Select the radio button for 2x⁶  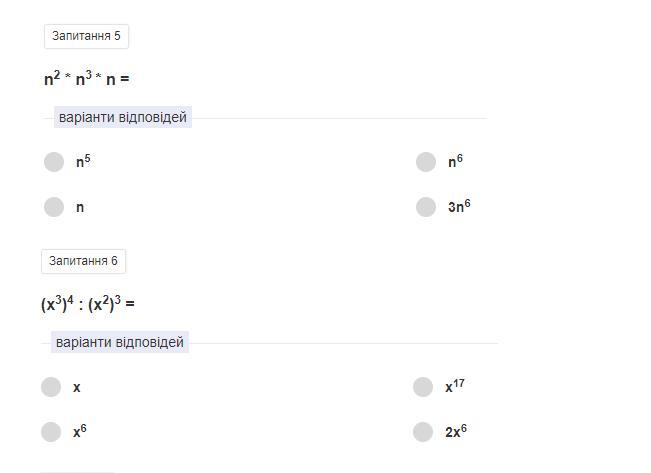click(423, 432)
